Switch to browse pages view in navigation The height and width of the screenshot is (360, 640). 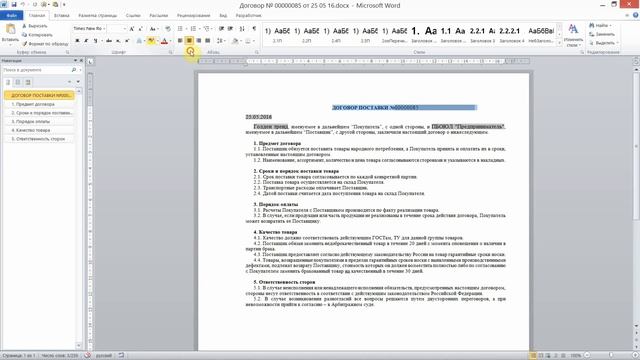[x=18, y=82]
